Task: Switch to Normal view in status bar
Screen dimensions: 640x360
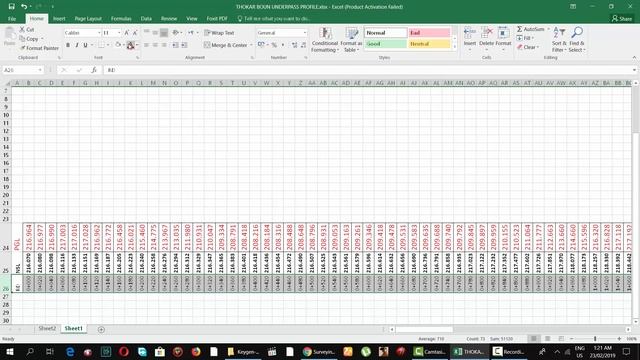Action: pyautogui.click(x=533, y=339)
